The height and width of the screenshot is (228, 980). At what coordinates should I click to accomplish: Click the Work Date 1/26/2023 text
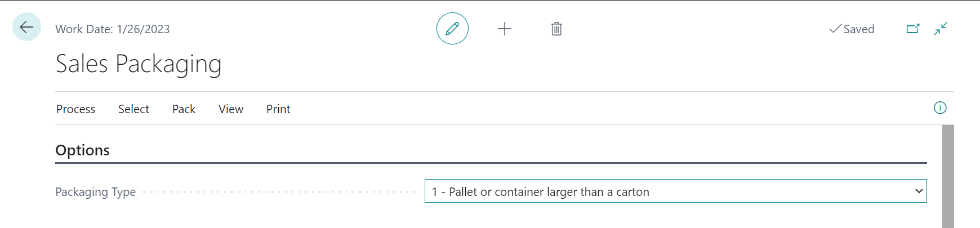click(113, 29)
